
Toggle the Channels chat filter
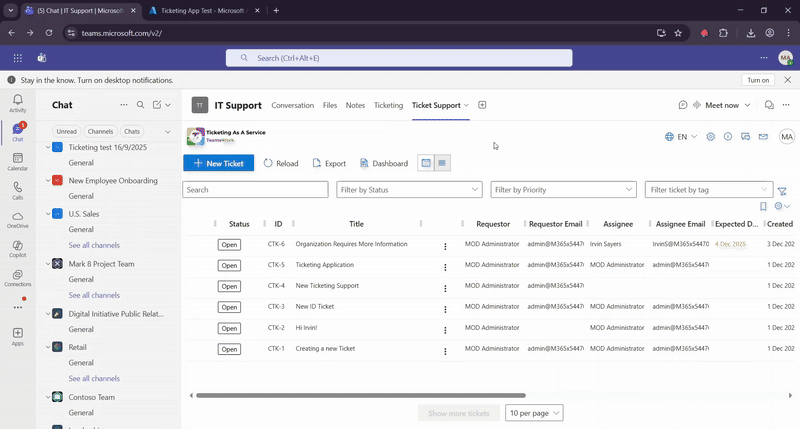coord(100,131)
